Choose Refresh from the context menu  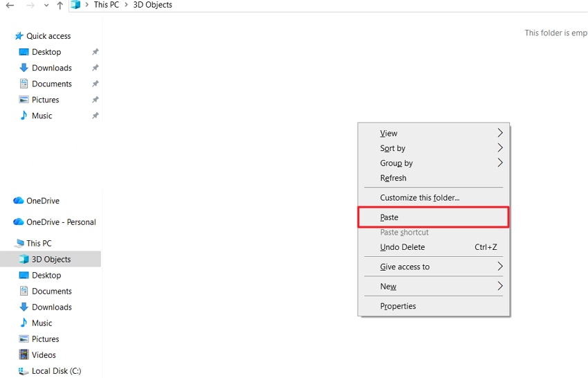click(434, 178)
